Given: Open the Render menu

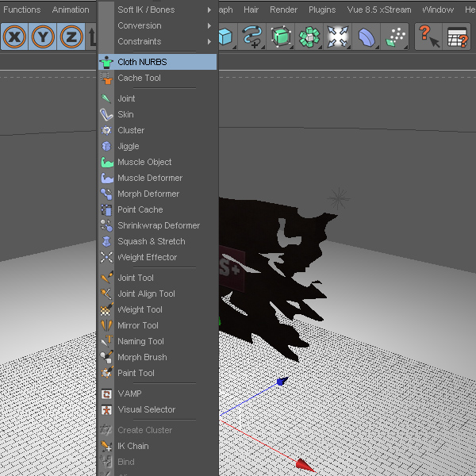Looking at the screenshot, I should pyautogui.click(x=283, y=10).
